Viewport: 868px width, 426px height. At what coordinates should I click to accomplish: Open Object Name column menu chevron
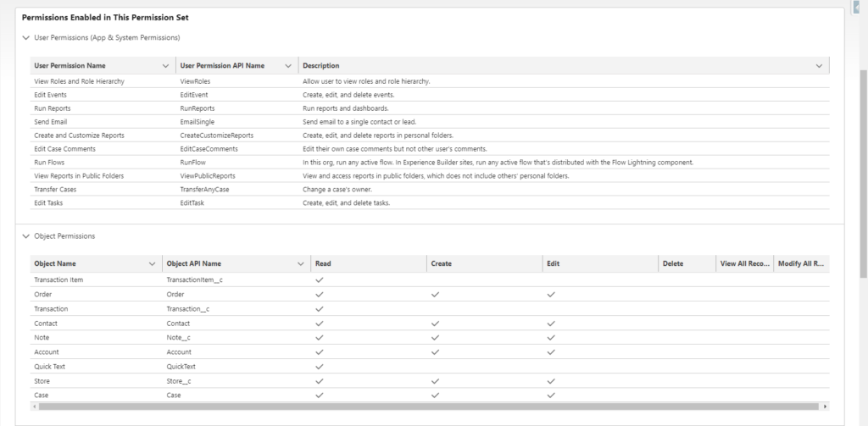(153, 264)
